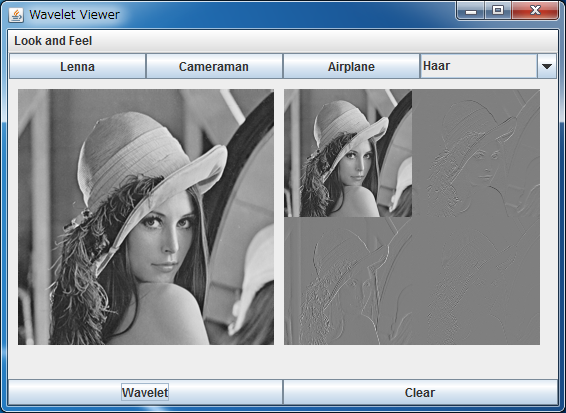Click the original Lenna image on the left
The width and height of the screenshot is (566, 413).
pos(146,217)
